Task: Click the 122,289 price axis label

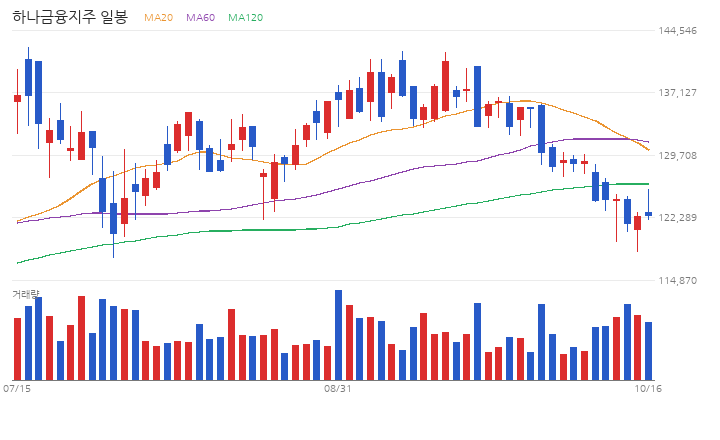Action: 677,218
